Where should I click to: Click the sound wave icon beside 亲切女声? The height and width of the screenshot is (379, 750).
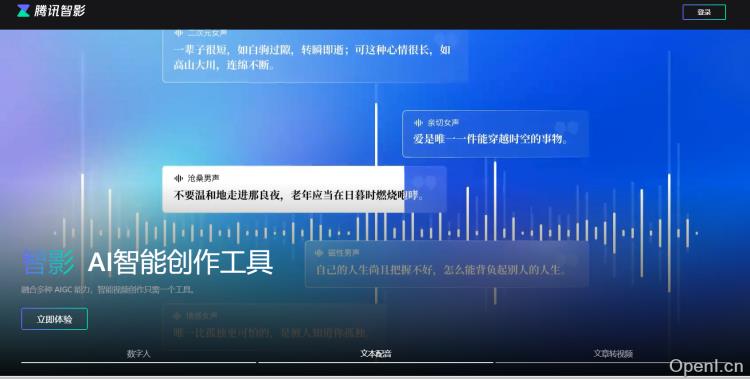(418, 123)
